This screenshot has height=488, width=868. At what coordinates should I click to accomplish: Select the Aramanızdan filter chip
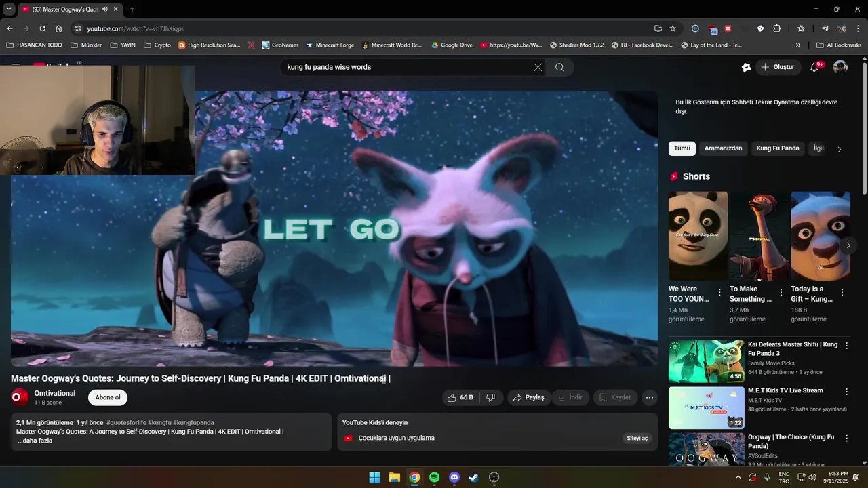coord(723,148)
